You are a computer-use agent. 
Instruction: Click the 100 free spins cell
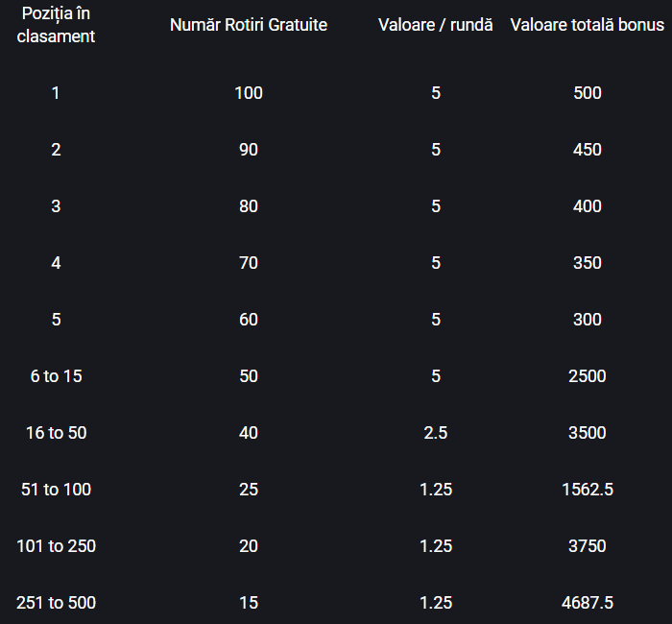click(249, 93)
